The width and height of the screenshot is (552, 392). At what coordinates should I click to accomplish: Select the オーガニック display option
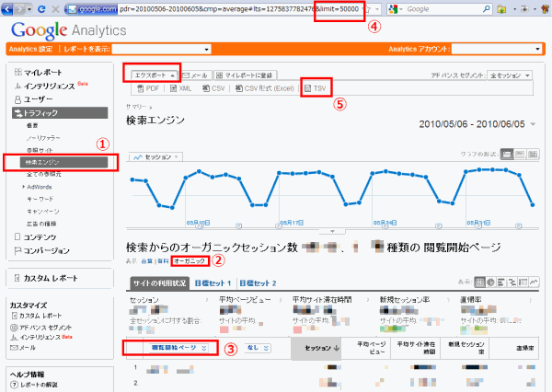point(190,261)
